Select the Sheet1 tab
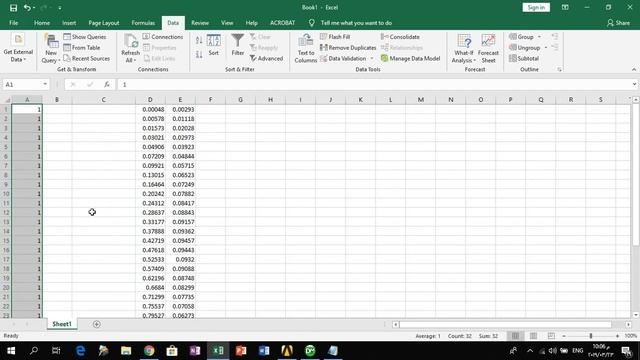The height and width of the screenshot is (360, 640). (x=62, y=324)
